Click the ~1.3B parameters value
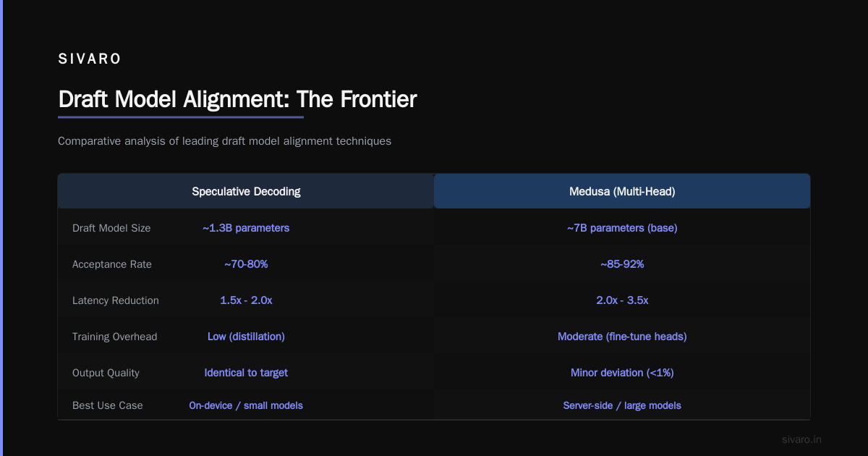The image size is (868, 456). coord(246,228)
